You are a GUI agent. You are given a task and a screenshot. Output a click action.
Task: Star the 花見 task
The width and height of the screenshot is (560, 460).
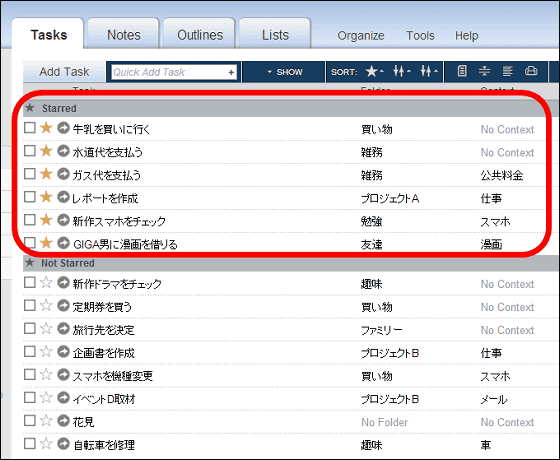tap(46, 420)
